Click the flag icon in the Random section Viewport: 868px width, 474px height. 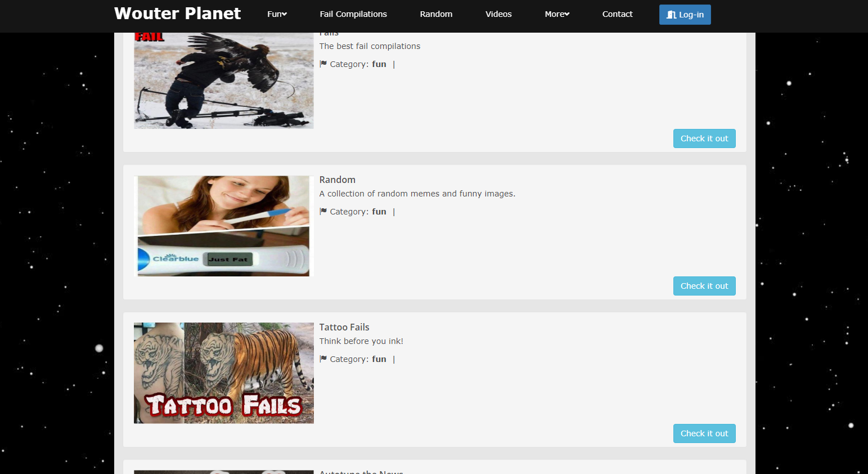click(322, 211)
